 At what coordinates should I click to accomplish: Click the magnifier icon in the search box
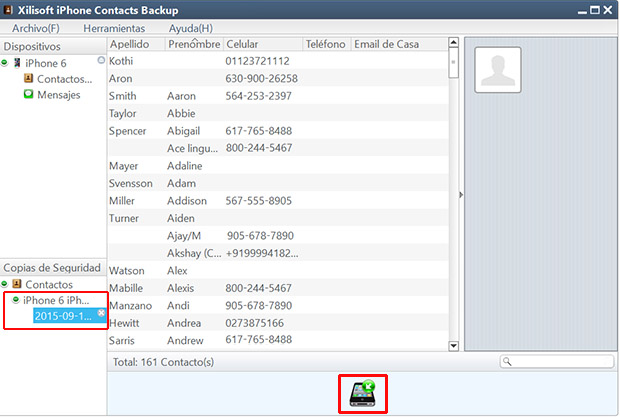pyautogui.click(x=507, y=362)
